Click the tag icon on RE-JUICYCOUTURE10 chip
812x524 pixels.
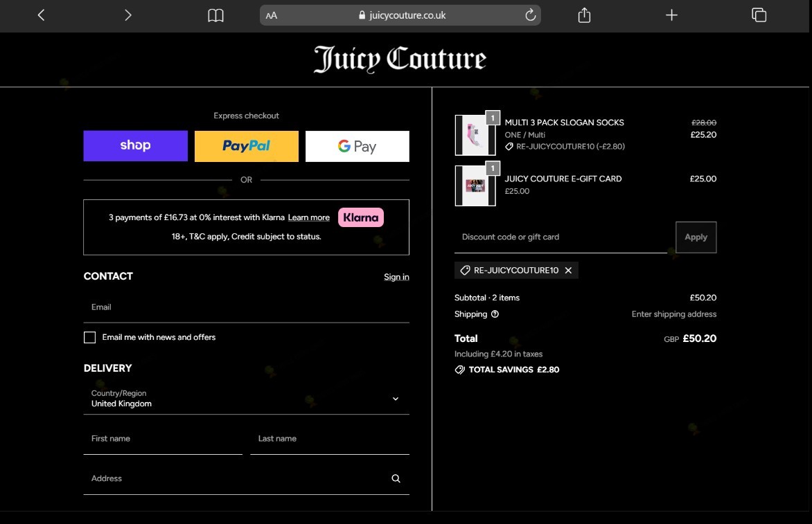(x=465, y=270)
